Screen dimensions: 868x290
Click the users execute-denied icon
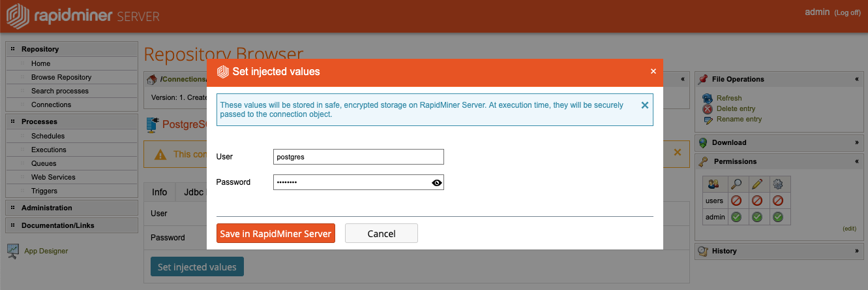[x=778, y=201]
